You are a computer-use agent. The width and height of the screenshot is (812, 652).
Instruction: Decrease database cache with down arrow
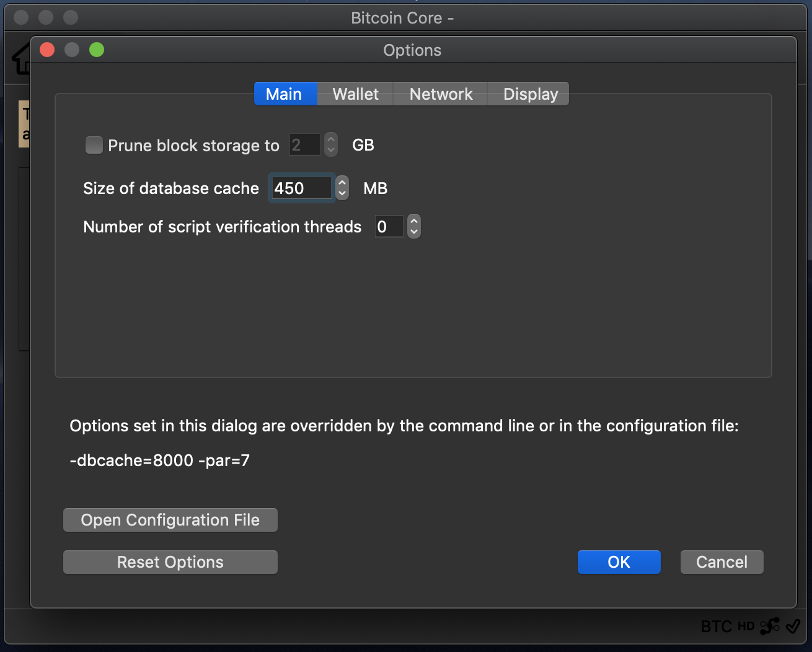[x=342, y=194]
